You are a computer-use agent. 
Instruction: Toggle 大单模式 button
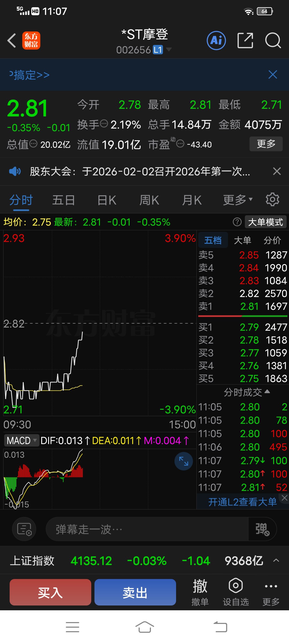(x=265, y=222)
